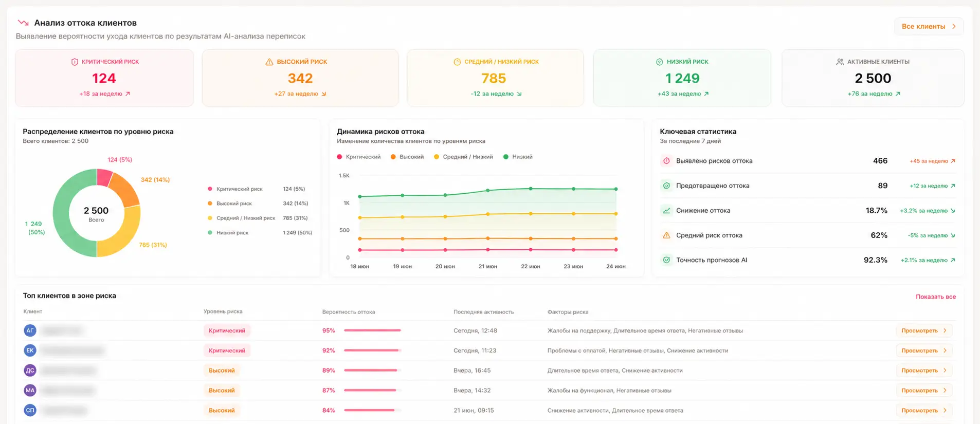Click the АГ client avatar

tap(30, 330)
